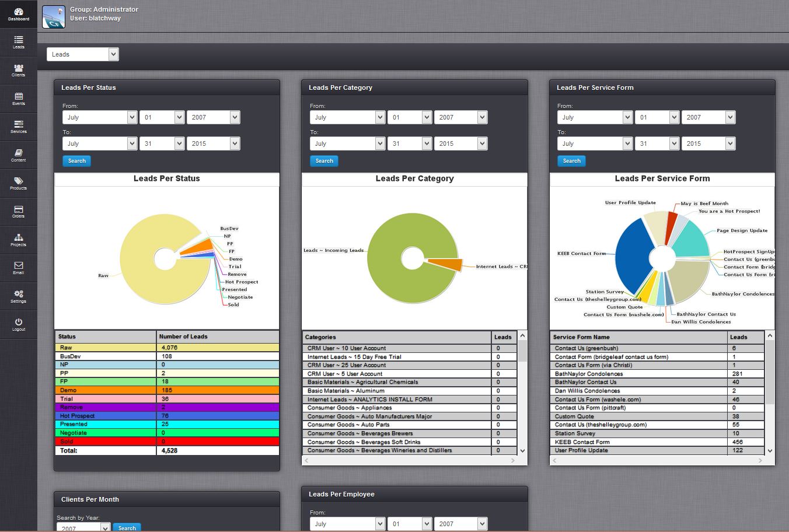Screen dimensions: 789x532
Task: Open From month dropdown in Leads Per Employee
Action: 347,524
